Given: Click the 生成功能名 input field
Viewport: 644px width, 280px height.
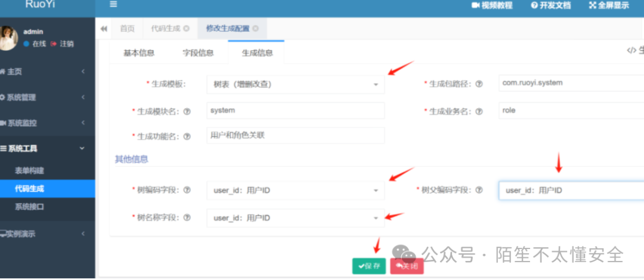Looking at the screenshot, I should 295,135.
